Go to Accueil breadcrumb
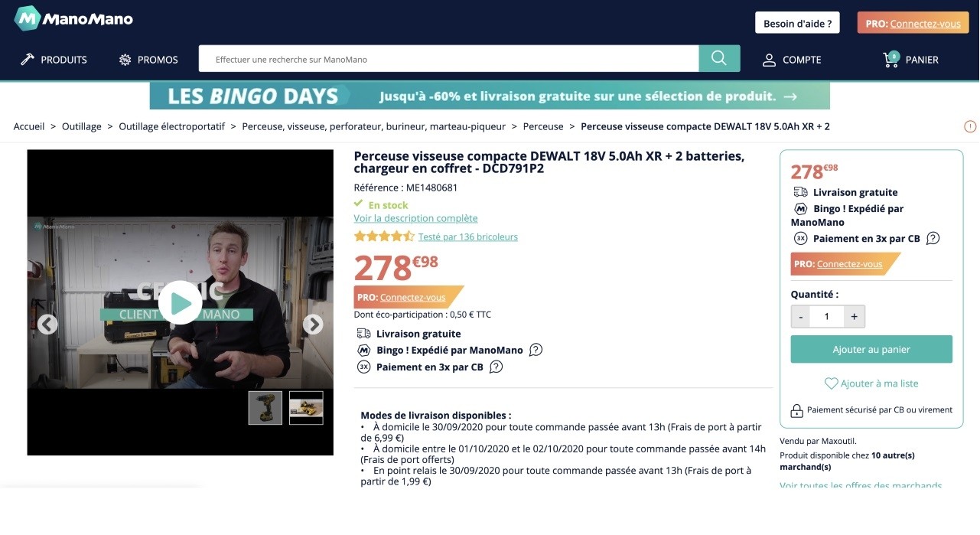 coord(29,126)
